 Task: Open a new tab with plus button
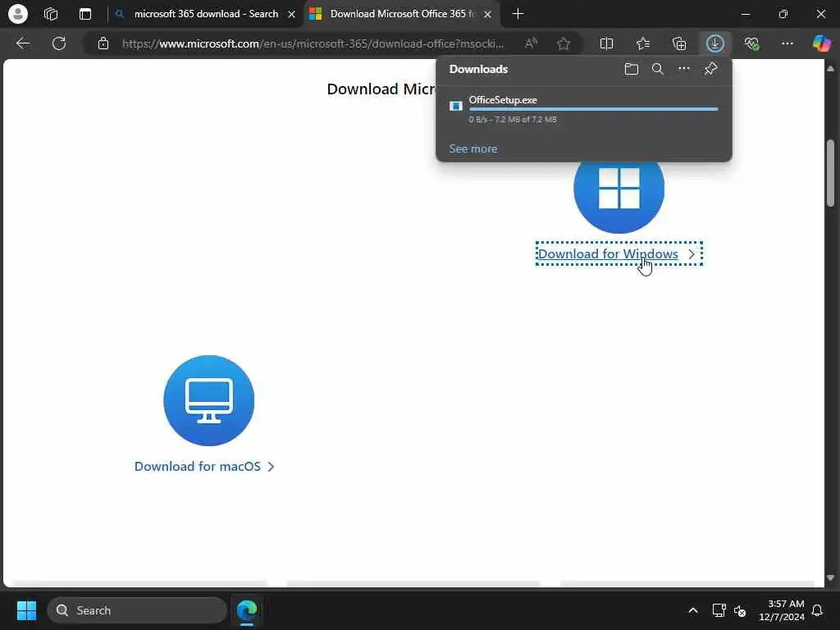[518, 14]
